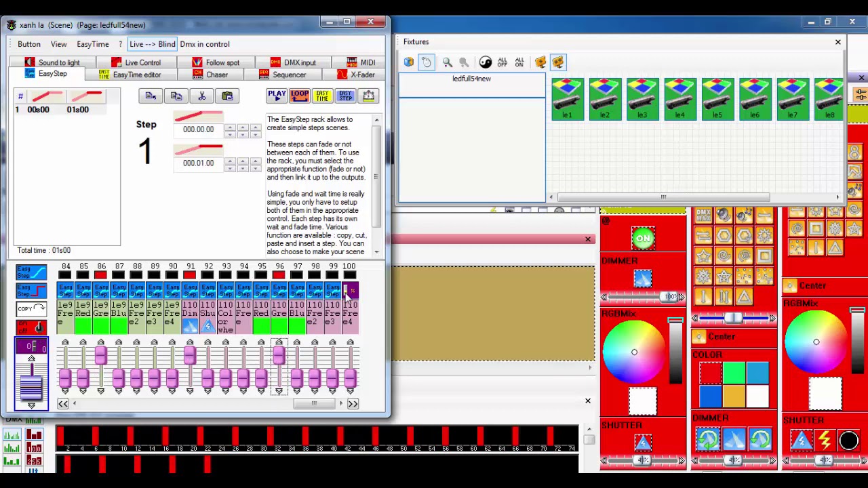Click the yellow Easy Time icon button

tap(322, 96)
